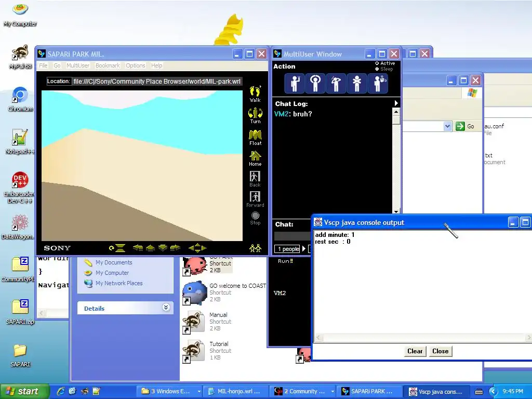Click the Back navigation icon

tap(255, 179)
